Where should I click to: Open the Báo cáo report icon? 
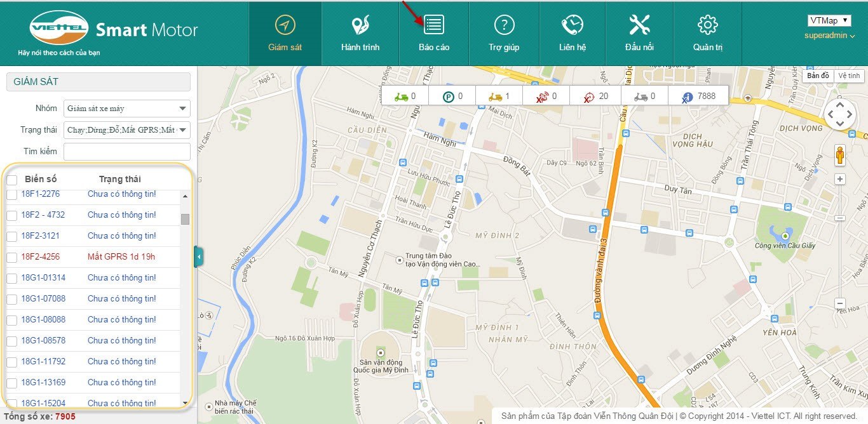pyautogui.click(x=433, y=25)
